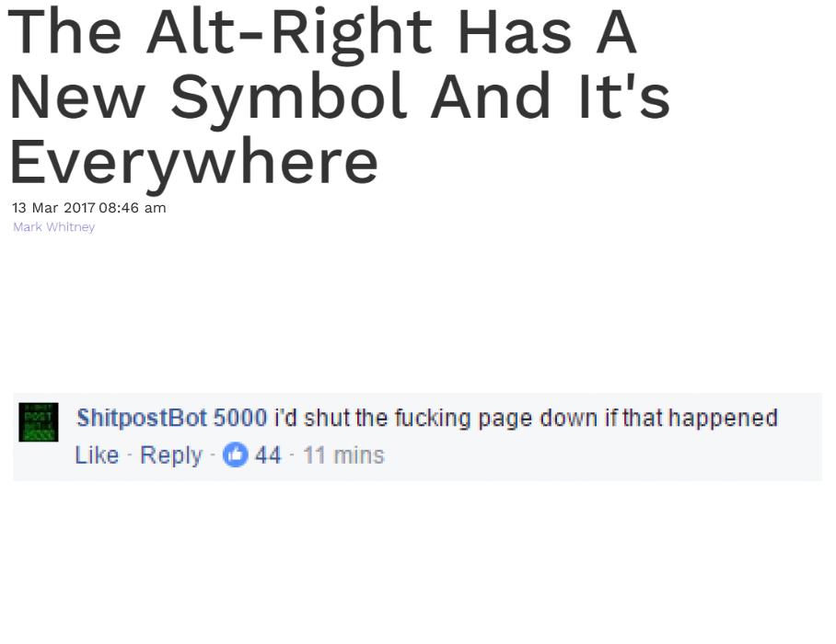Click the words New Symbol in headline
836x644 pixels.
tap(208, 98)
